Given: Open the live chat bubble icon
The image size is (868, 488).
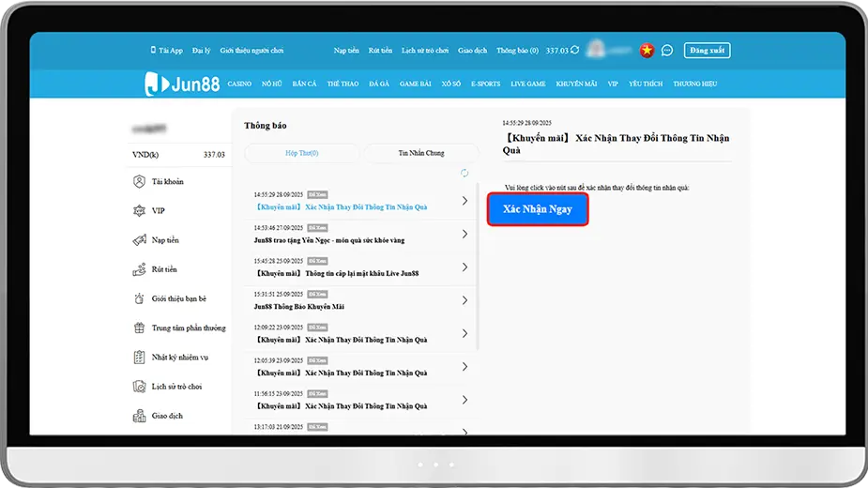Looking at the screenshot, I should point(667,51).
